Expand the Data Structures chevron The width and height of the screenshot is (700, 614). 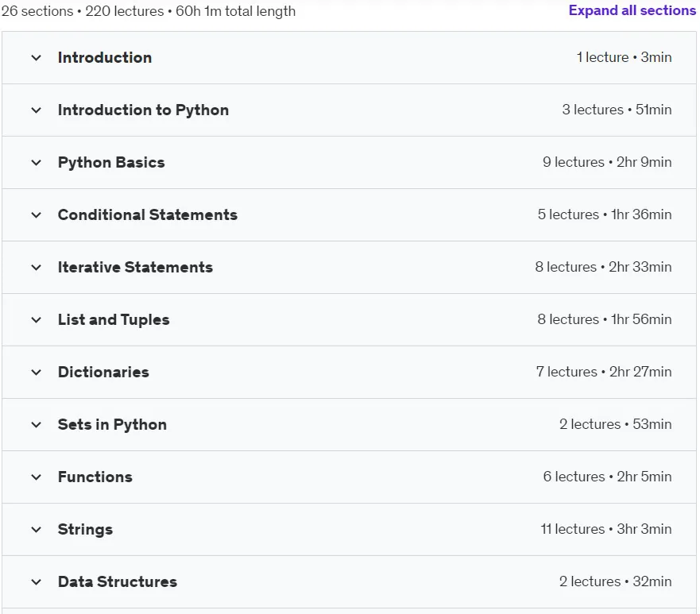37,582
